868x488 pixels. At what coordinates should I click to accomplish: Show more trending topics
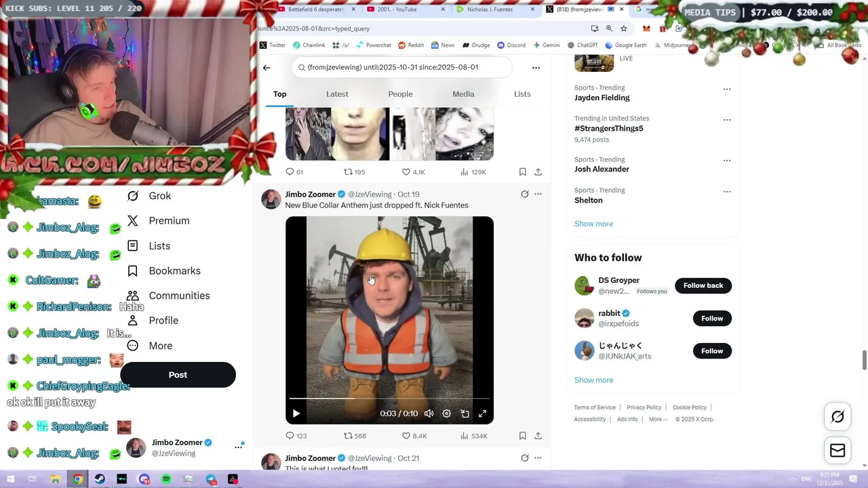click(x=593, y=224)
